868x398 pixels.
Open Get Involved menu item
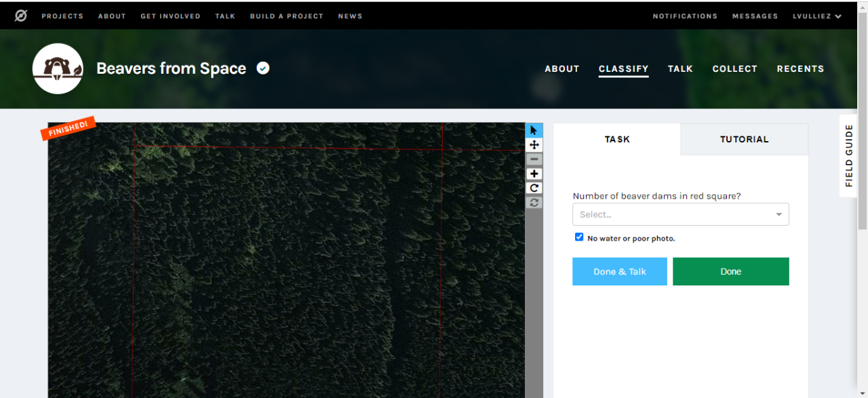coord(170,16)
